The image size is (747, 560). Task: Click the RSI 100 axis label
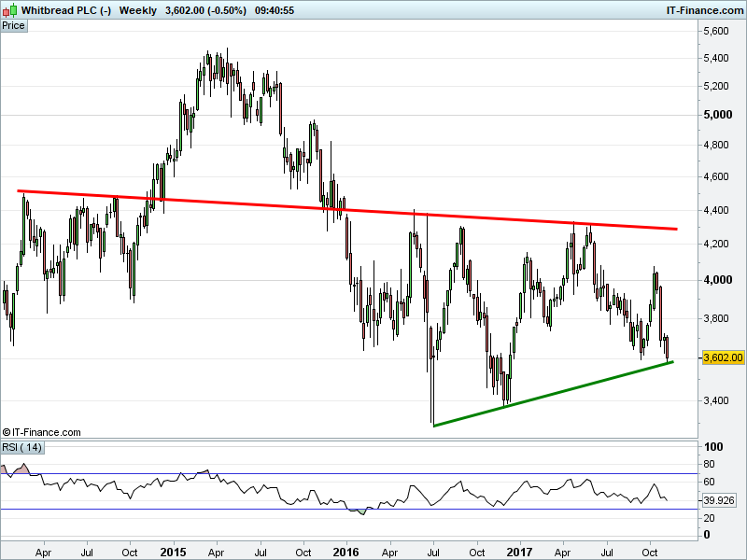point(713,447)
